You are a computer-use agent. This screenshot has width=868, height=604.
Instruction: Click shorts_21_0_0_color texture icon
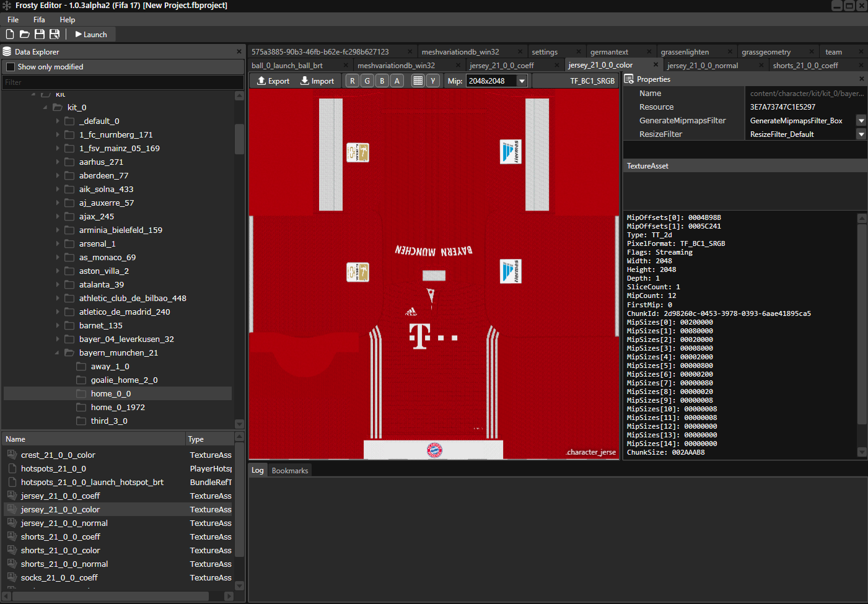(x=12, y=550)
